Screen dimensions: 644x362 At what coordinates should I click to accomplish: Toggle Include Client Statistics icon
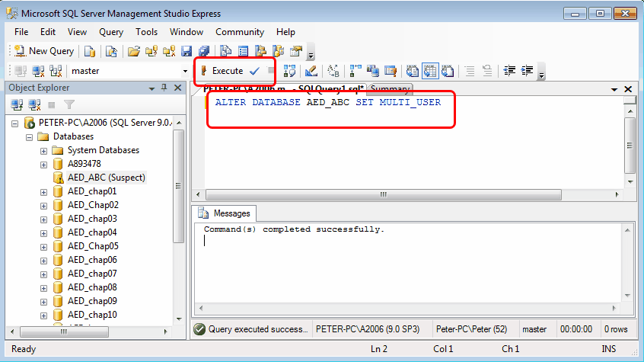pos(373,71)
